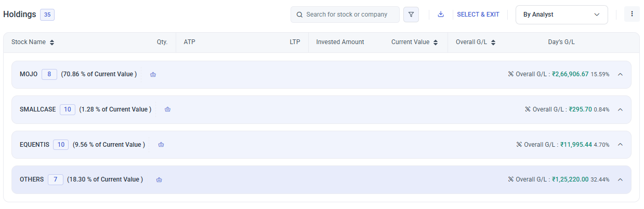Open the holdings filter icon
This screenshot has width=644, height=209.
point(411,15)
